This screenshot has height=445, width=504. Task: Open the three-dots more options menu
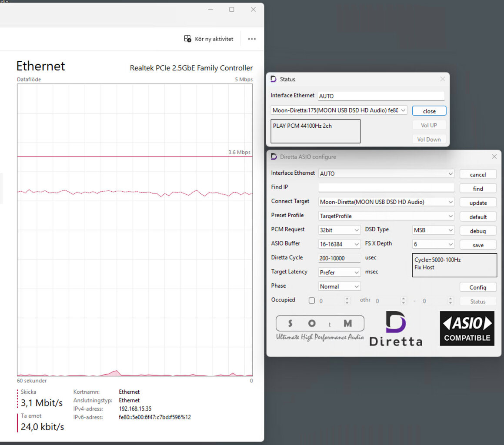(252, 39)
